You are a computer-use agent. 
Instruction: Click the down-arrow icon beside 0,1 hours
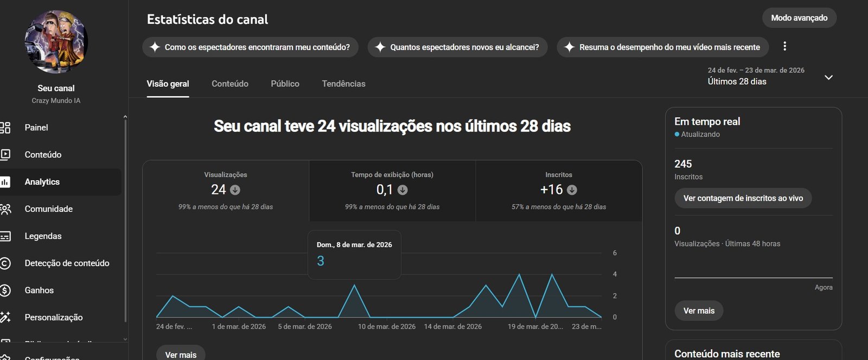pyautogui.click(x=403, y=190)
